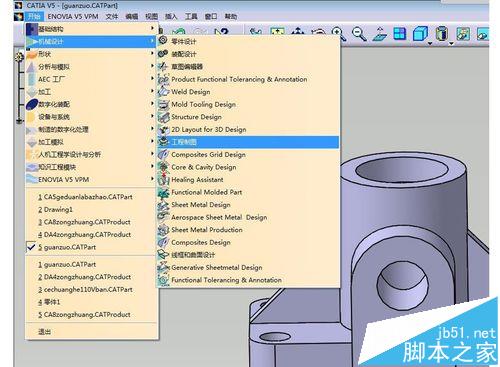Switch to window 4 DA4zongzhuang.CATProduct
The width and height of the screenshot is (500, 367).
(91, 234)
